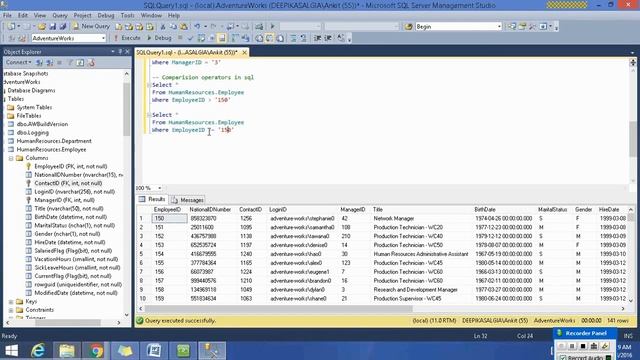
Task: Select the ManagerID column in tree
Action: coord(64,200)
